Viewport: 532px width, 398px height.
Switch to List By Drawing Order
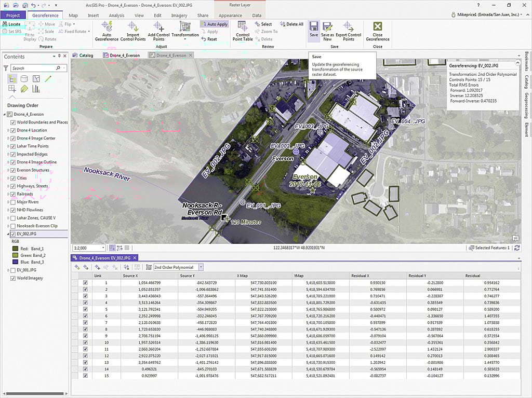click(x=12, y=79)
